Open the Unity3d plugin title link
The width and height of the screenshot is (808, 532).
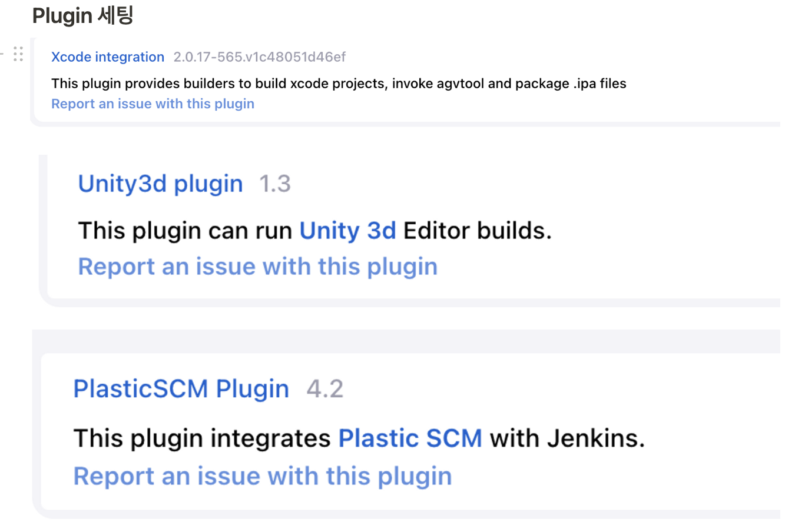(x=160, y=184)
